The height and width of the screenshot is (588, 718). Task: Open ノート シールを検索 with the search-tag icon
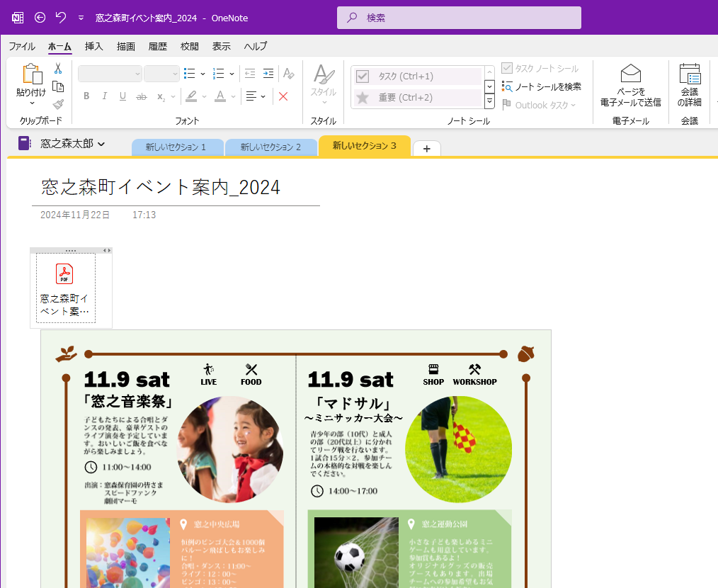[507, 86]
